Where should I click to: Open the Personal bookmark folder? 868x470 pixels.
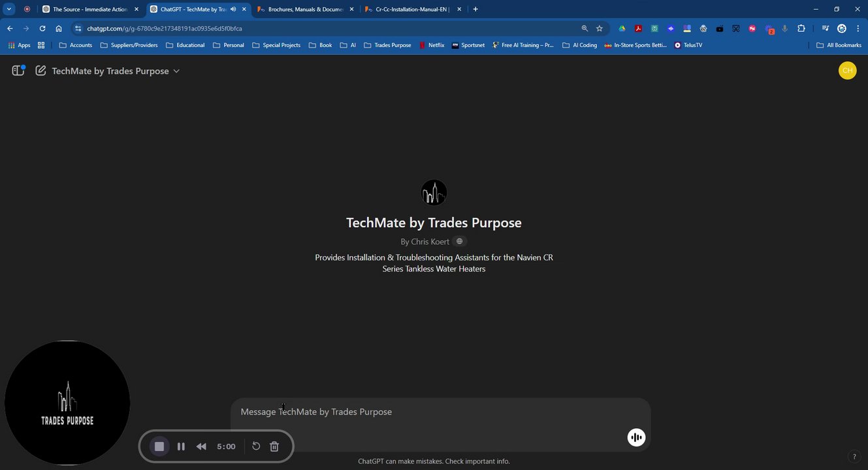coord(229,45)
